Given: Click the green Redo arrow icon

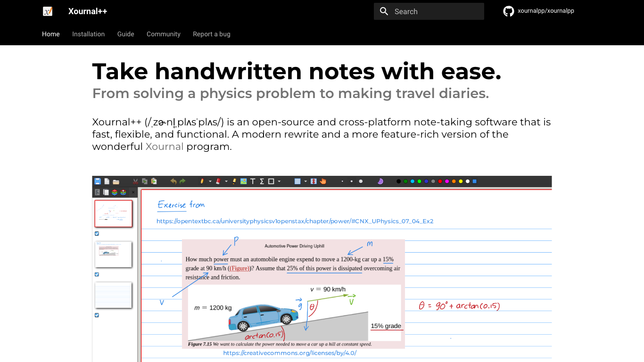Looking at the screenshot, I should [182, 181].
